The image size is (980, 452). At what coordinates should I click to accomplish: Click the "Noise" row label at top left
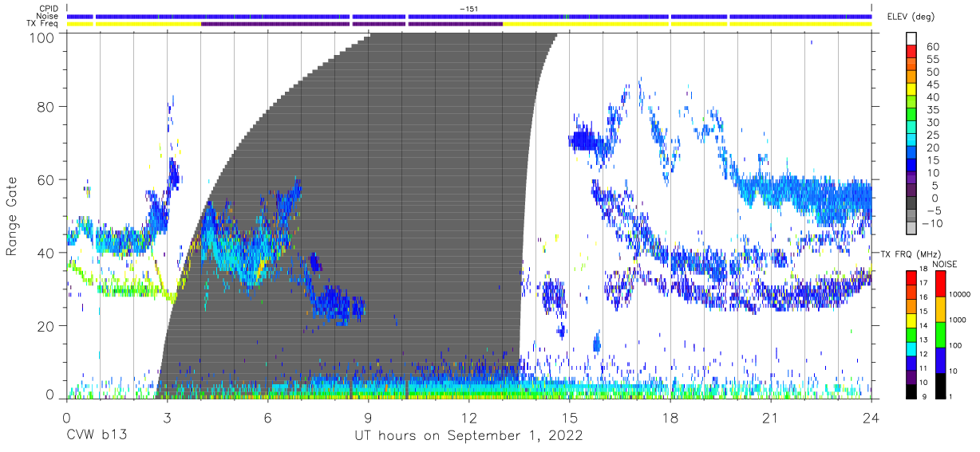click(47, 16)
